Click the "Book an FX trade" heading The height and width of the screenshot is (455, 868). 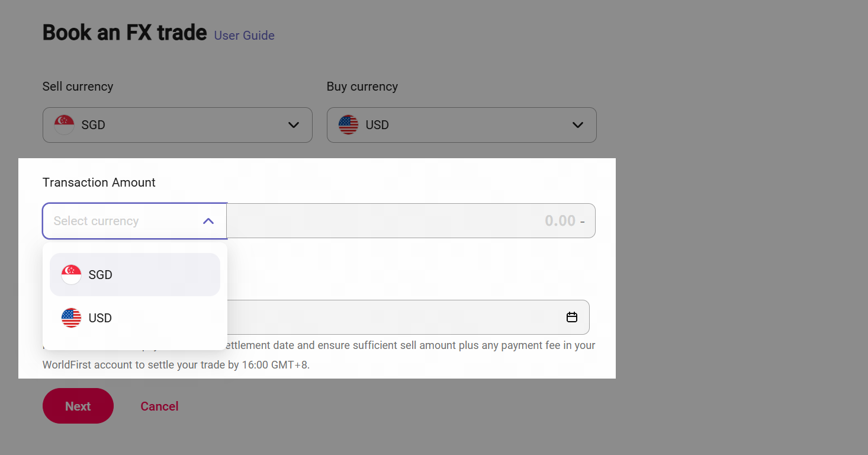pyautogui.click(x=124, y=32)
